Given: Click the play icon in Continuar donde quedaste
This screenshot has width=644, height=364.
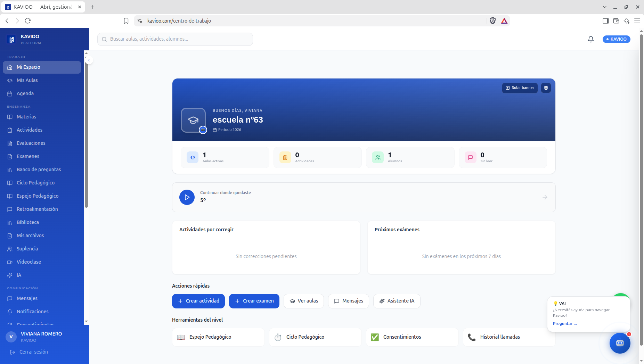Looking at the screenshot, I should coord(187,197).
